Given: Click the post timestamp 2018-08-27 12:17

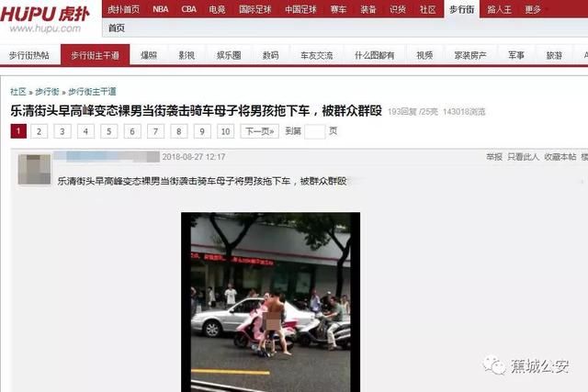Looking at the screenshot, I should coord(194,157).
